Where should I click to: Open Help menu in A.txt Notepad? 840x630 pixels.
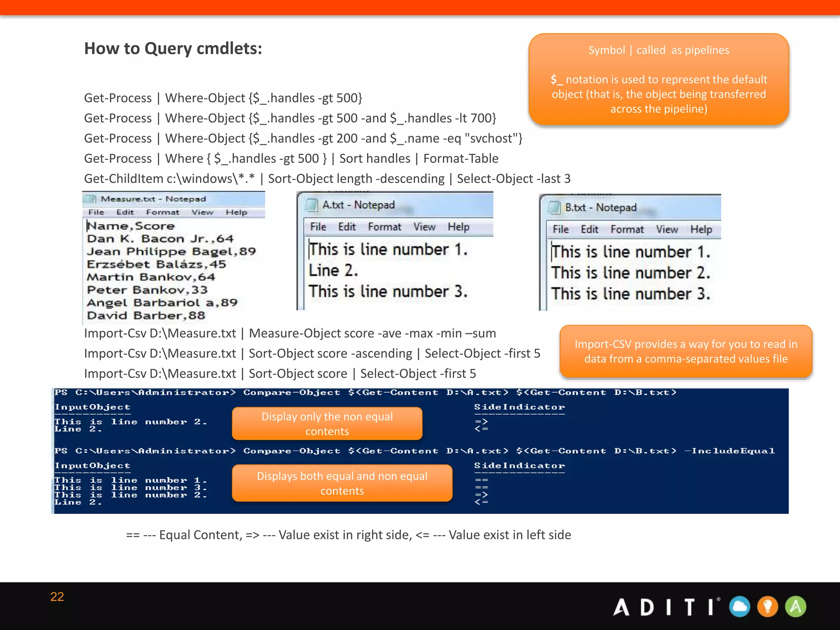(459, 227)
